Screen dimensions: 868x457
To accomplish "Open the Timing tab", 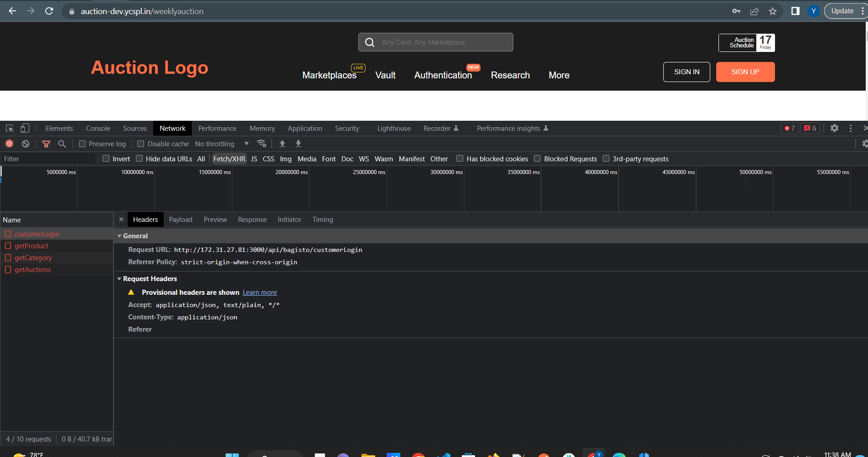I will click(323, 220).
